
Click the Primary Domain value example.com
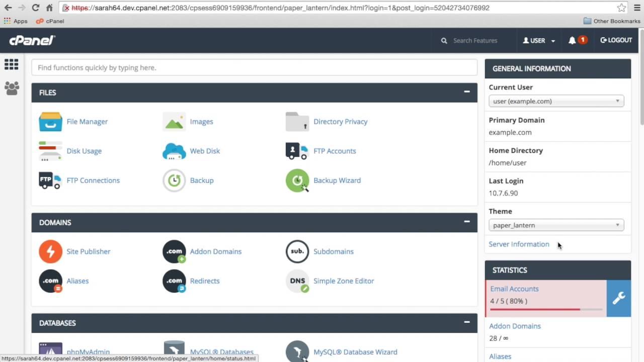click(510, 133)
